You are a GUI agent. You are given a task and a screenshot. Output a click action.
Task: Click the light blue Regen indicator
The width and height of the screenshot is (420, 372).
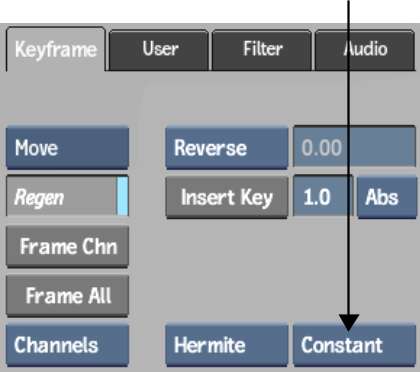tap(122, 196)
